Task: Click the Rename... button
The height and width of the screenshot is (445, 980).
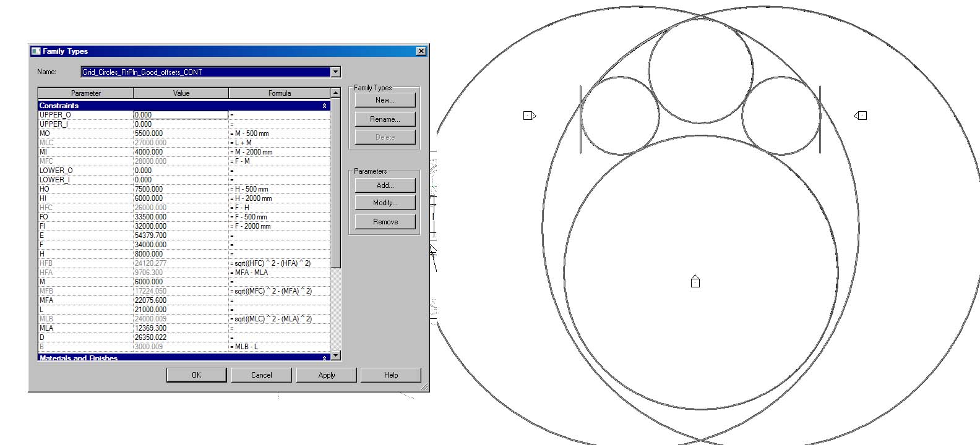Action: [x=385, y=119]
